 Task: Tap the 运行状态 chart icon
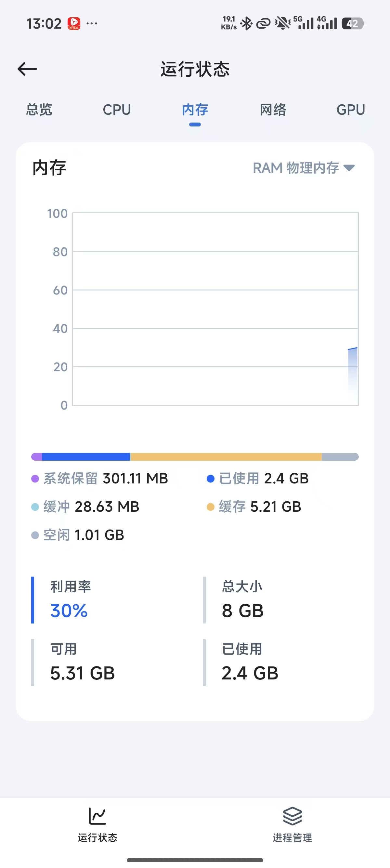pos(97,816)
